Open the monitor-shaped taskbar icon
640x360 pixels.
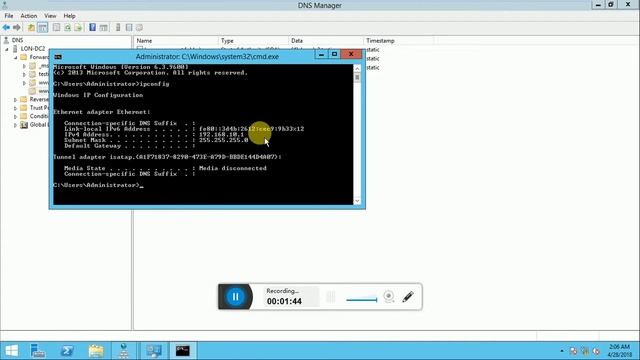pyautogui.click(x=154, y=351)
